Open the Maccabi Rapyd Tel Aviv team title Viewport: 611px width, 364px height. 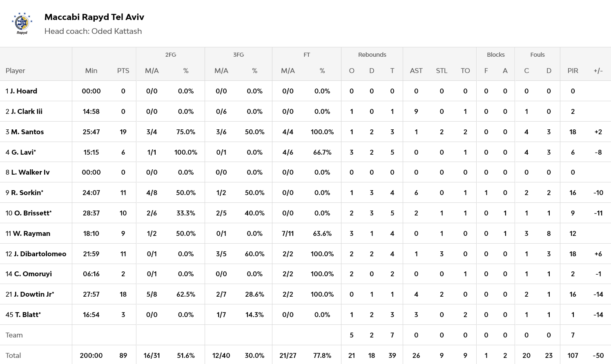[94, 17]
